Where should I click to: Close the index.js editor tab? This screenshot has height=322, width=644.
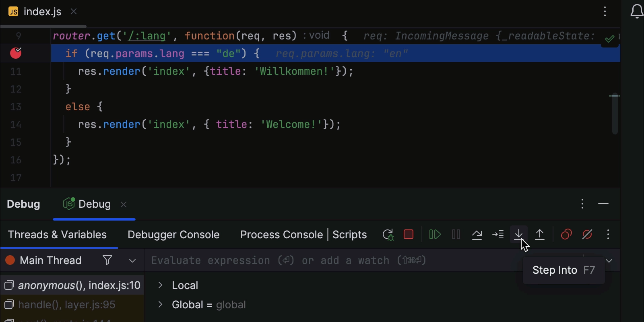[x=74, y=11]
